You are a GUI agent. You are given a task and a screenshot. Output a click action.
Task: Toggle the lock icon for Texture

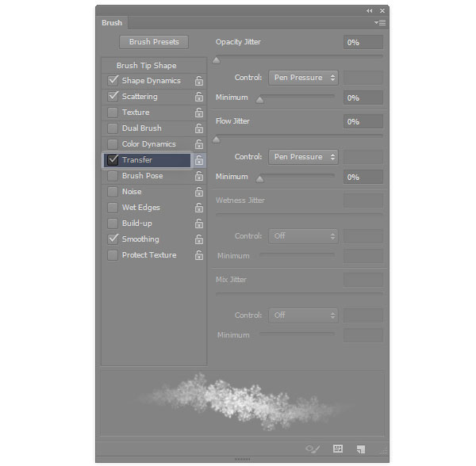coord(199,113)
